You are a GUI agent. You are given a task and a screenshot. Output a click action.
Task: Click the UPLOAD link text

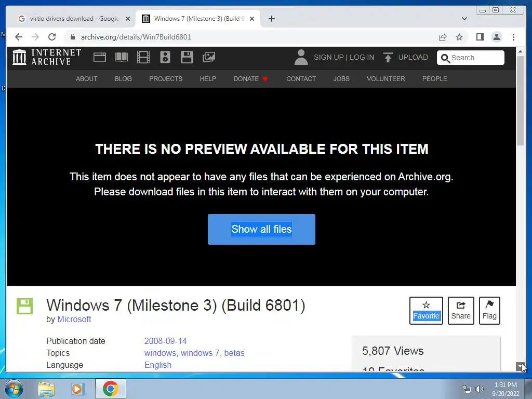(x=413, y=57)
